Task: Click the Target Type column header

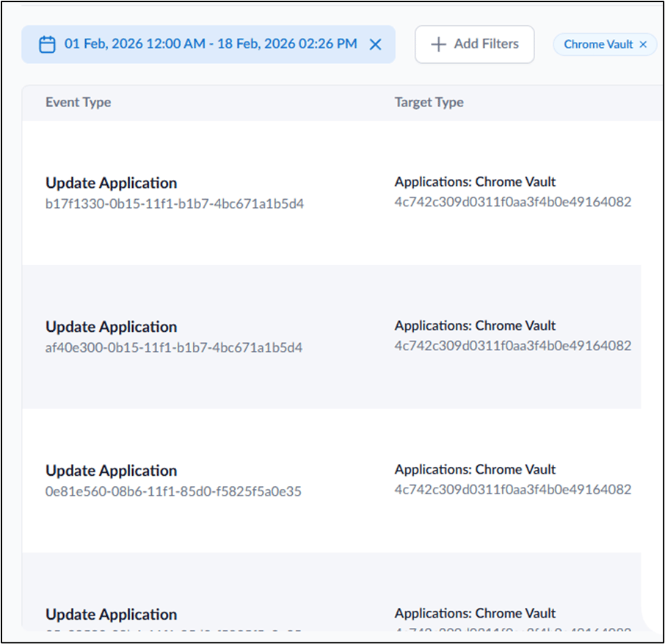Action: point(429,102)
